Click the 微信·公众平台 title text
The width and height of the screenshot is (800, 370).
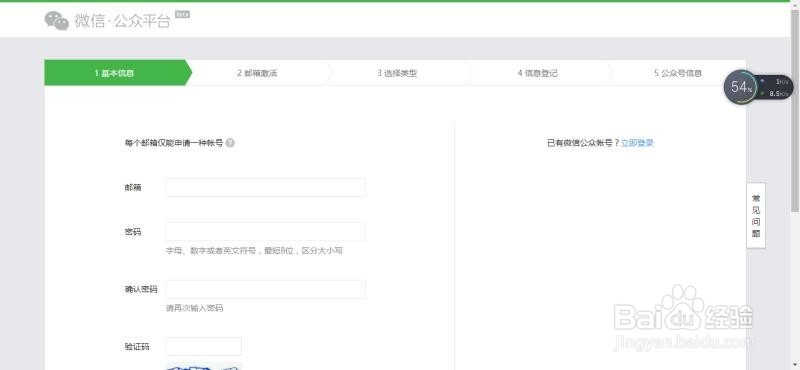[122, 21]
